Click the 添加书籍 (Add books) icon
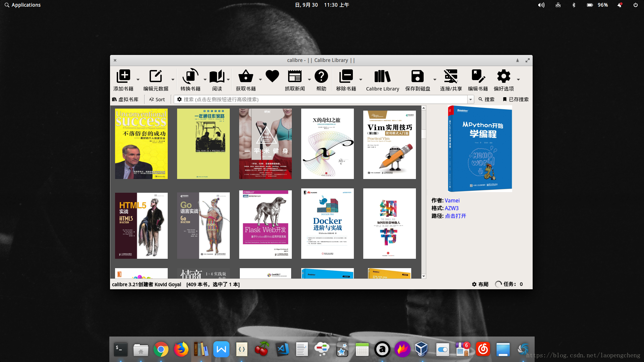Image resolution: width=644 pixels, height=362 pixels. [x=123, y=76]
